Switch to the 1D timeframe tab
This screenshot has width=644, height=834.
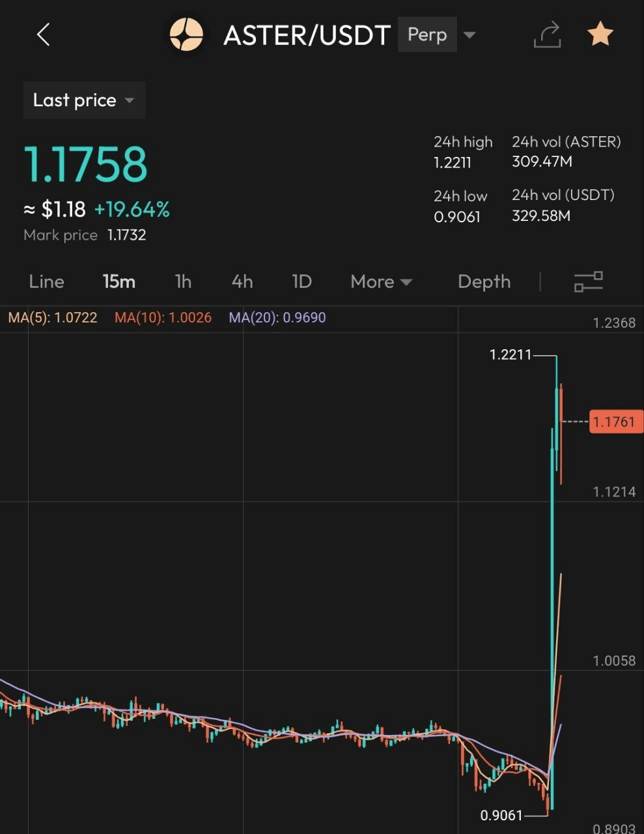click(301, 281)
